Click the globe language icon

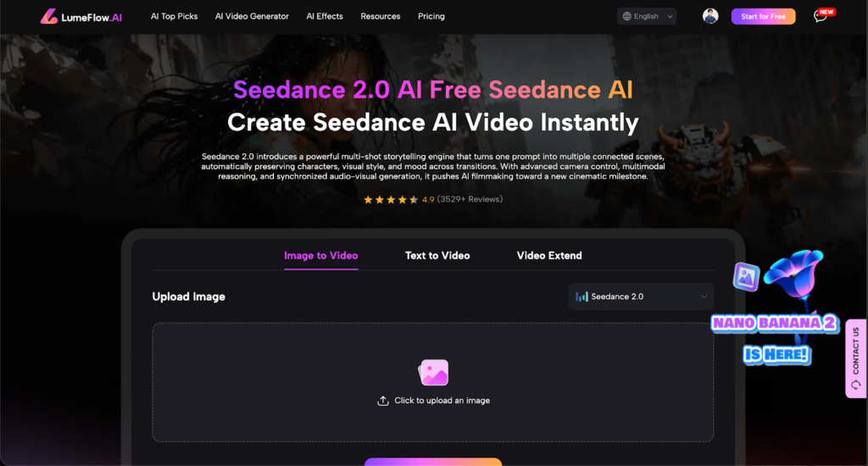click(x=626, y=16)
